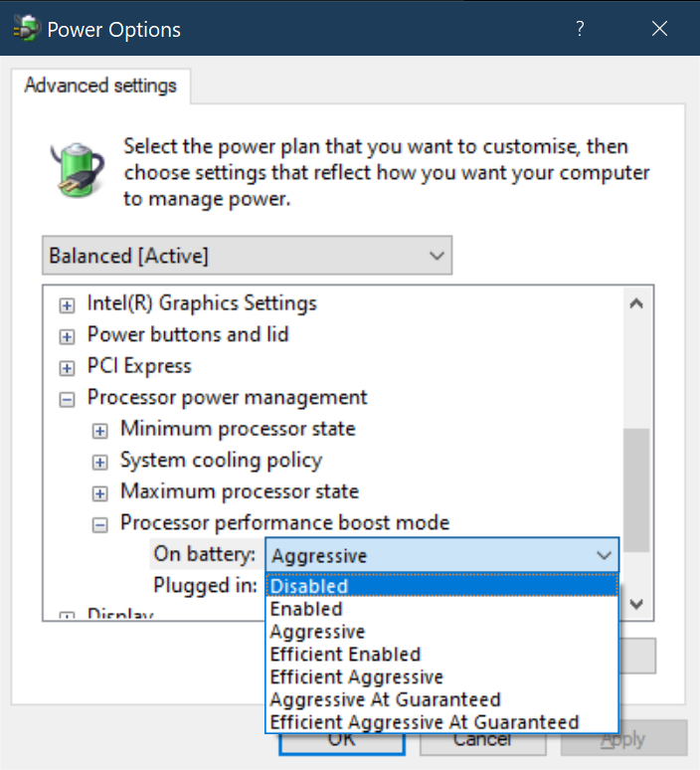The width and height of the screenshot is (700, 770).
Task: Click the On battery Aggressive combo box arrow
Action: [603, 555]
